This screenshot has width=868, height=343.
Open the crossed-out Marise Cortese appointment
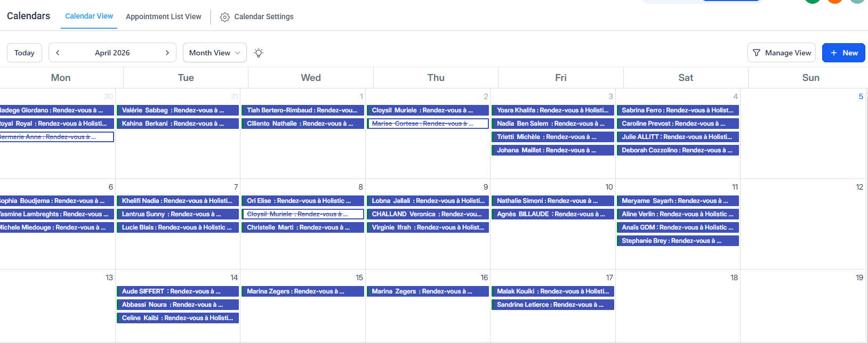[x=428, y=123]
